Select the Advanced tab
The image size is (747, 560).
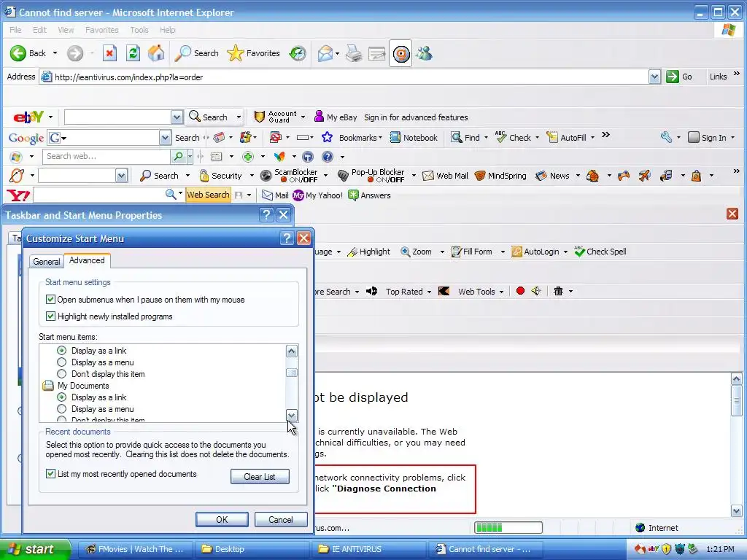(87, 260)
